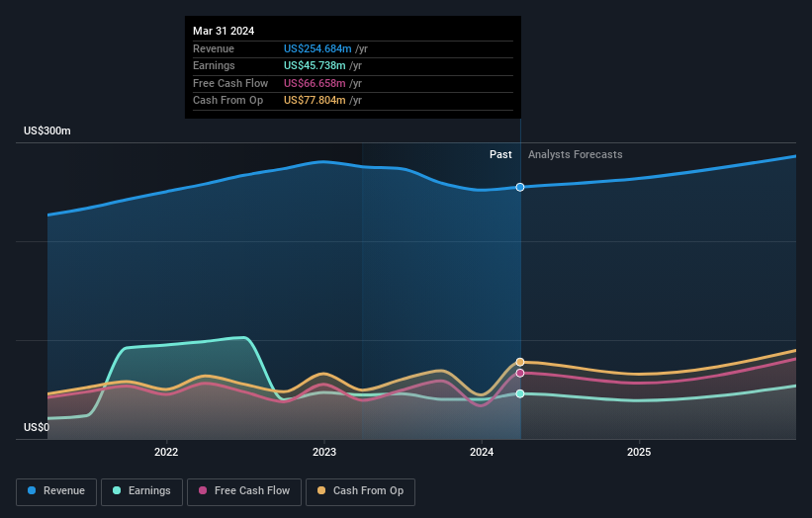Click the Earnings row label in tooltip
Image resolution: width=812 pixels, height=518 pixels.
pyautogui.click(x=214, y=65)
